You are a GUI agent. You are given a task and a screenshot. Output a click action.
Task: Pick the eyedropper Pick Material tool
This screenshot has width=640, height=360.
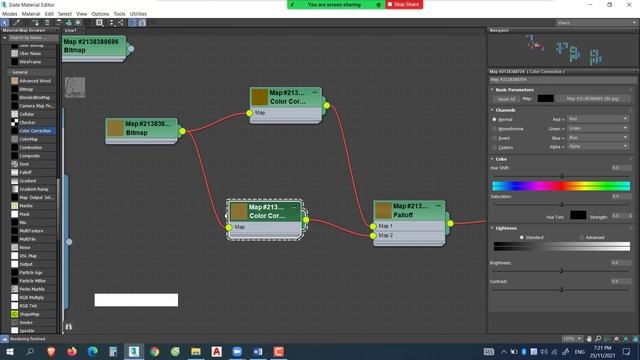[17, 22]
